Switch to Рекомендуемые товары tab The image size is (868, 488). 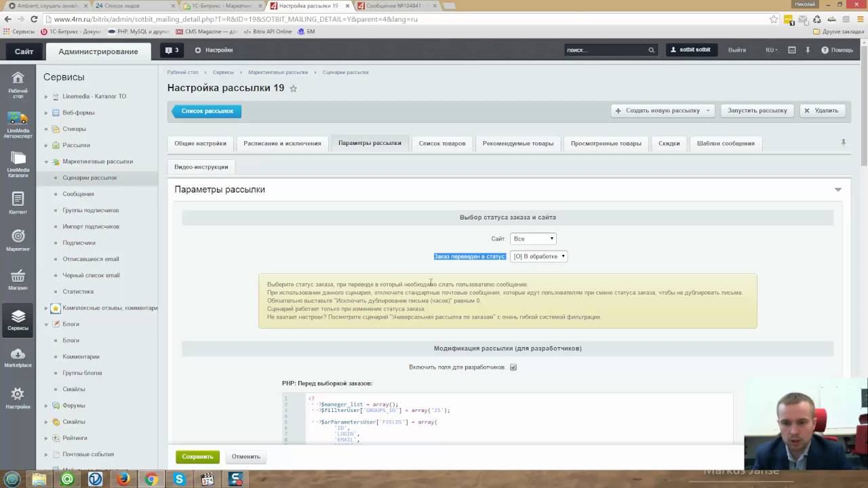pyautogui.click(x=518, y=143)
